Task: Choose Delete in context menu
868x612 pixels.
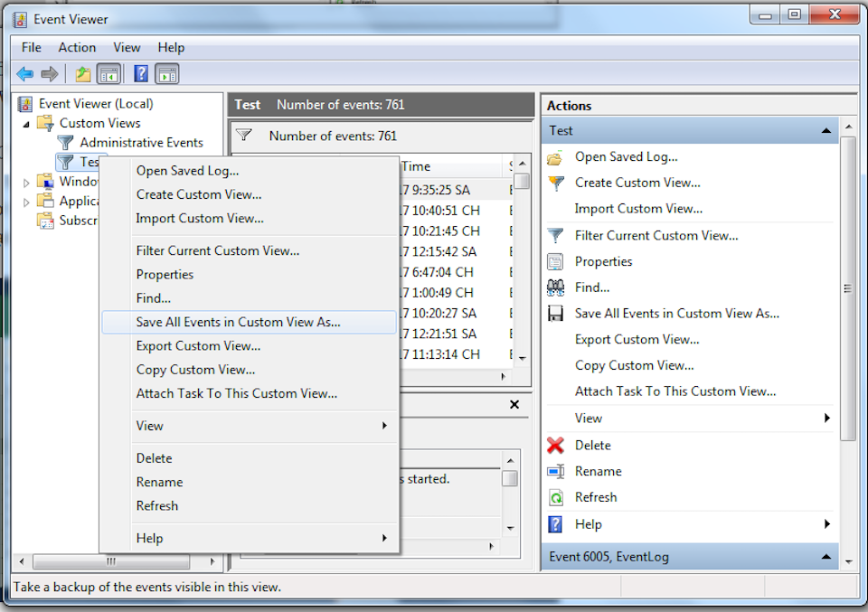Action: (x=250, y=458)
